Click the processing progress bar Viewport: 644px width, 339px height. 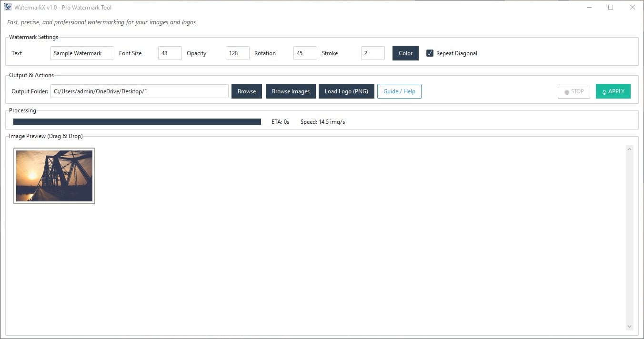click(137, 122)
